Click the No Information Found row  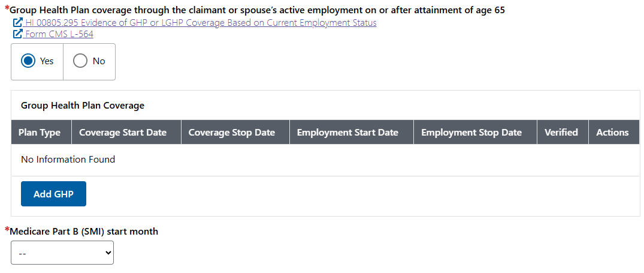[68, 160]
